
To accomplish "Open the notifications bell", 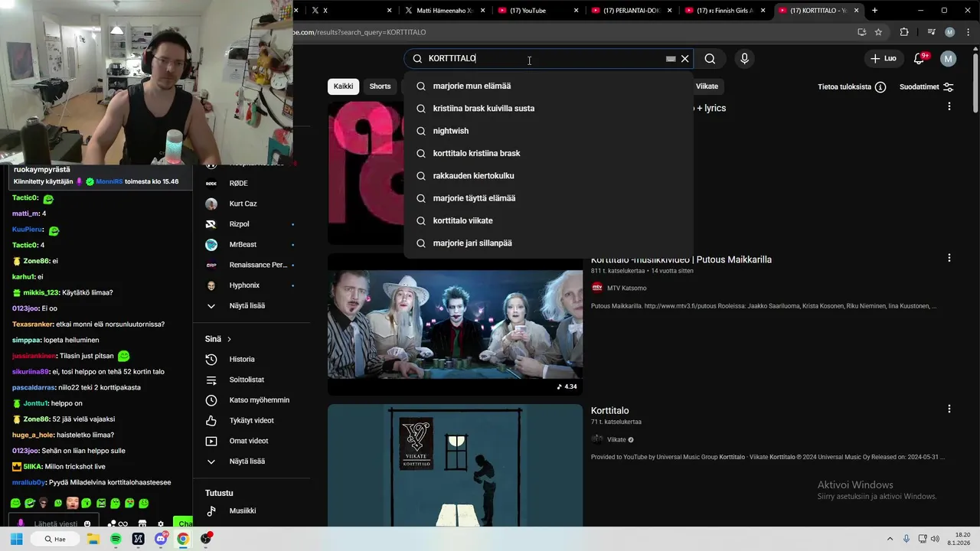I will tap(920, 59).
